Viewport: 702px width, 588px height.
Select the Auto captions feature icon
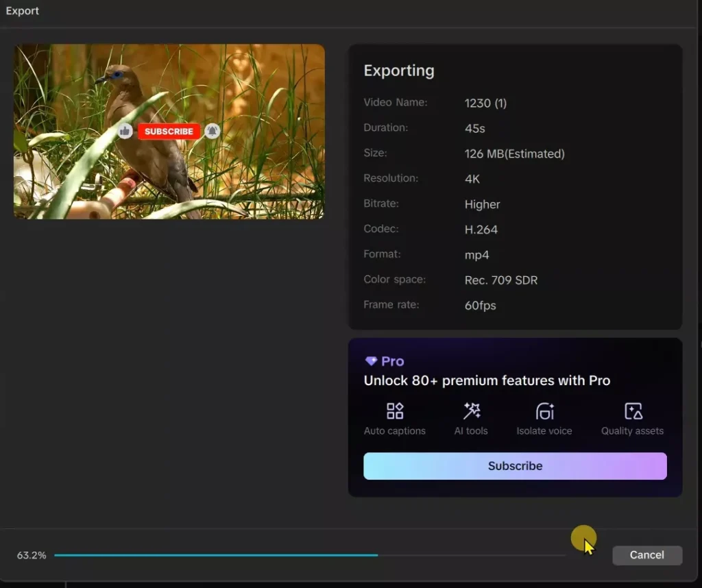click(395, 412)
